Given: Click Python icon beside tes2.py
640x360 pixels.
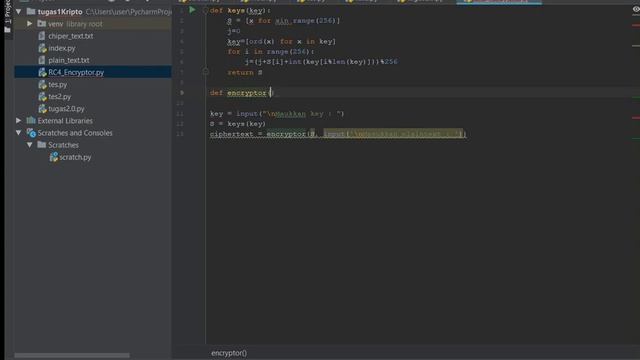Looking at the screenshot, I should point(42,96).
